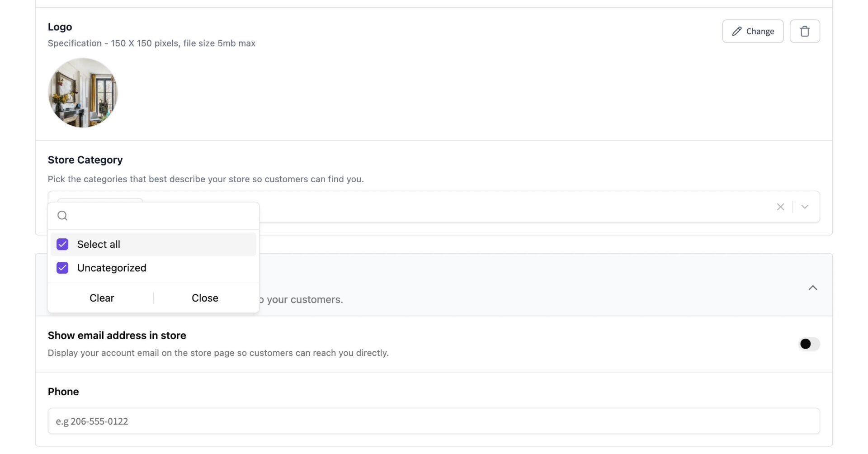
Task: Uncheck the Select all checkbox
Action: [x=62, y=244]
